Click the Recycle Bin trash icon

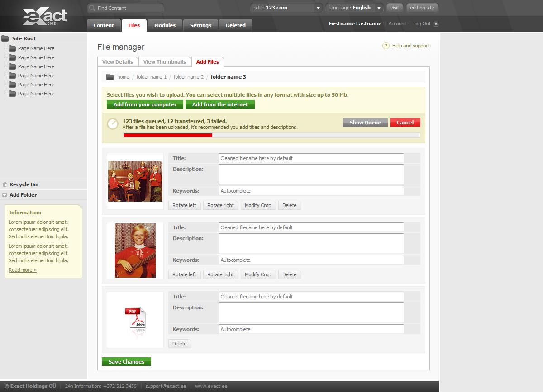pyautogui.click(x=5, y=184)
